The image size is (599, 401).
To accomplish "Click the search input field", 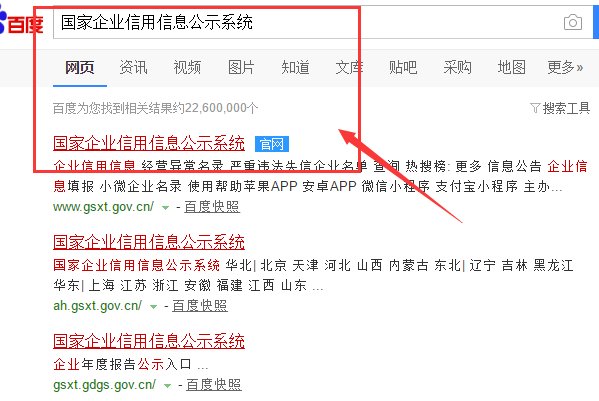I will [323, 22].
